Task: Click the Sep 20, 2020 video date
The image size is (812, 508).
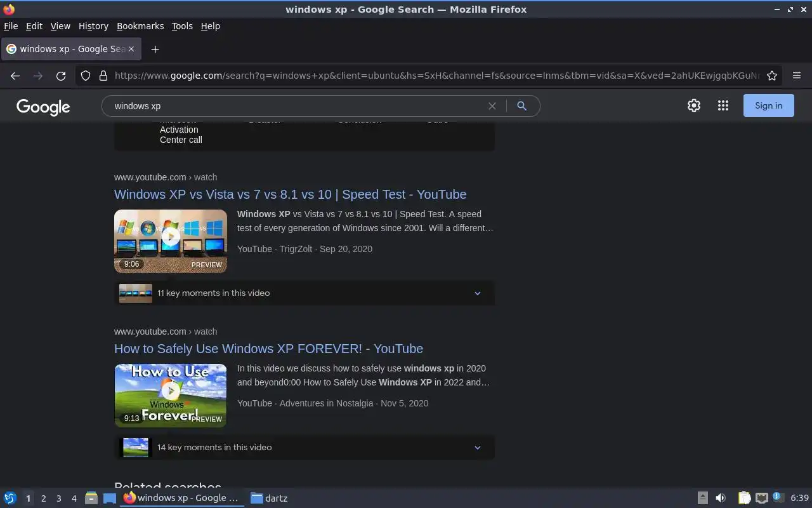Action: (346, 249)
